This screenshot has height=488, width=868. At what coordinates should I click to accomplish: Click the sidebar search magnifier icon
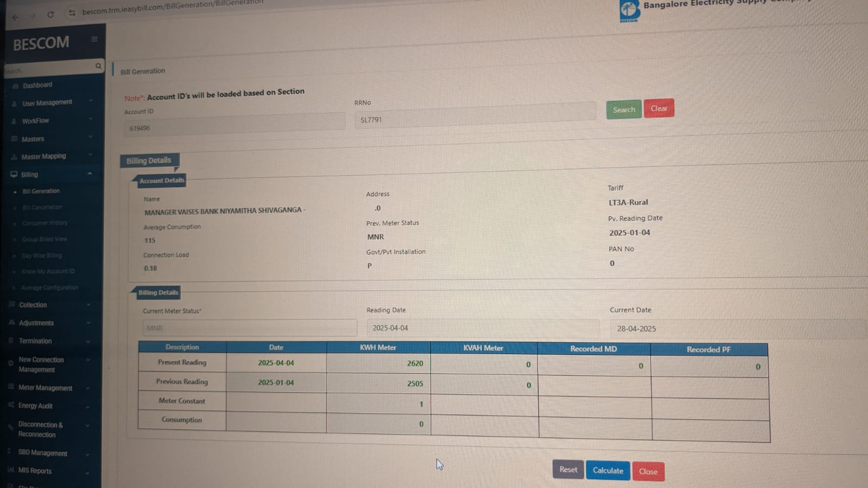pyautogui.click(x=98, y=66)
